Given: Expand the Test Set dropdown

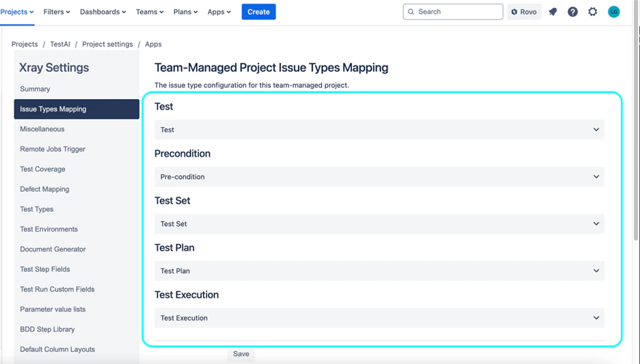Looking at the screenshot, I should pos(379,224).
